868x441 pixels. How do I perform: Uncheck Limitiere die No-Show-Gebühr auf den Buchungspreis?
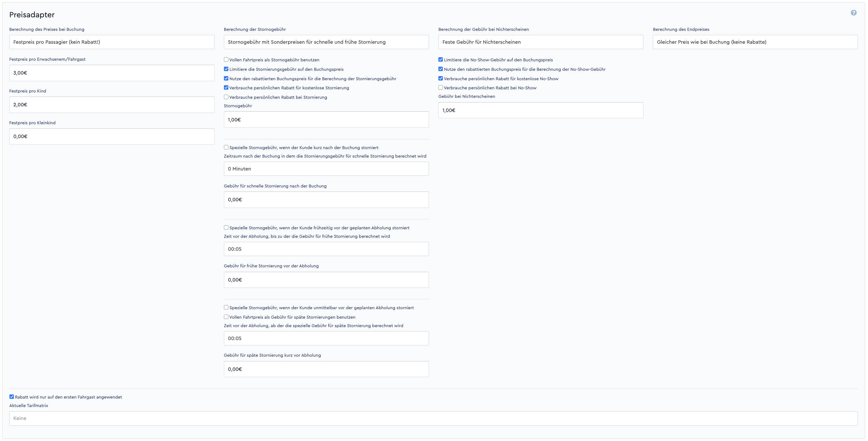(440, 60)
